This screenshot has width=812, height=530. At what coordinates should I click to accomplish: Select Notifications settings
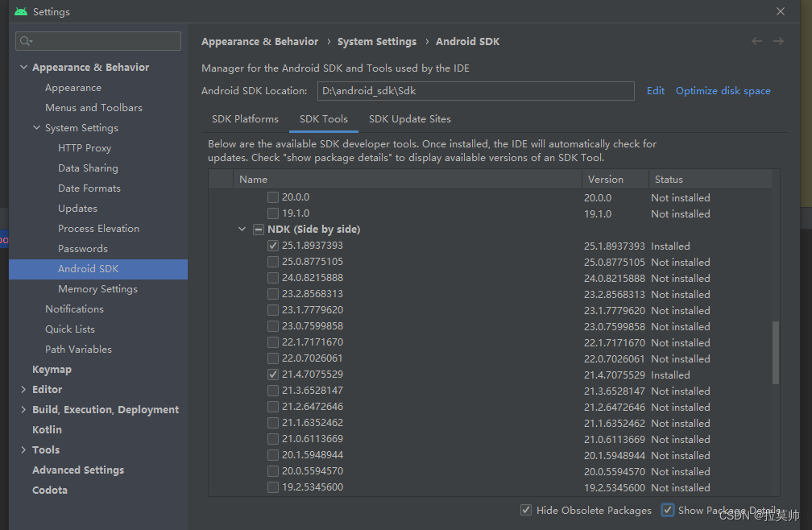(75, 309)
